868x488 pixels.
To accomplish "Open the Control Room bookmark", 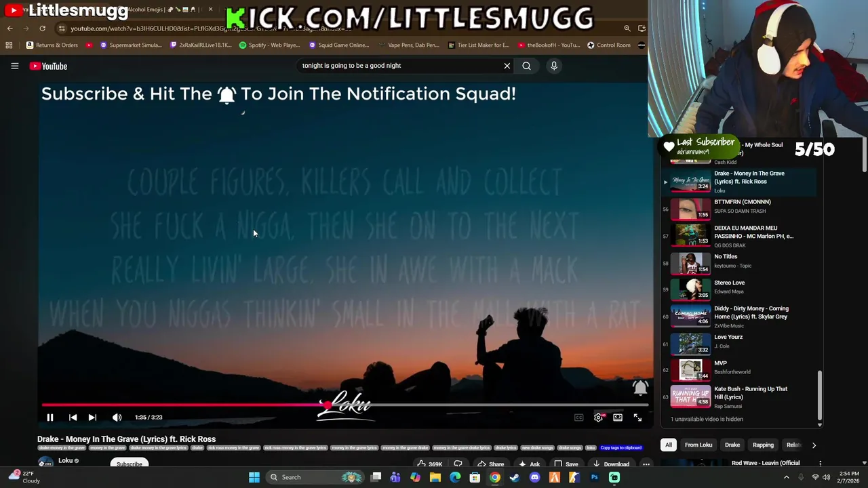I will (609, 45).
